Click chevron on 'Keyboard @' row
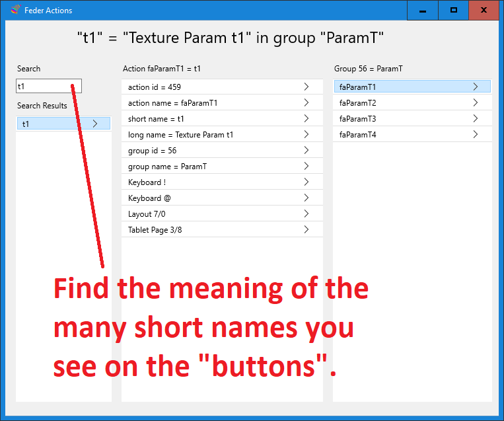Viewport: 504px width, 421px height. click(306, 198)
